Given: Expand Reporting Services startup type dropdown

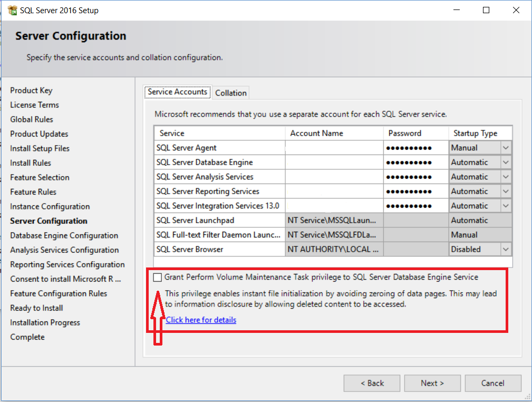Looking at the screenshot, I should point(506,192).
